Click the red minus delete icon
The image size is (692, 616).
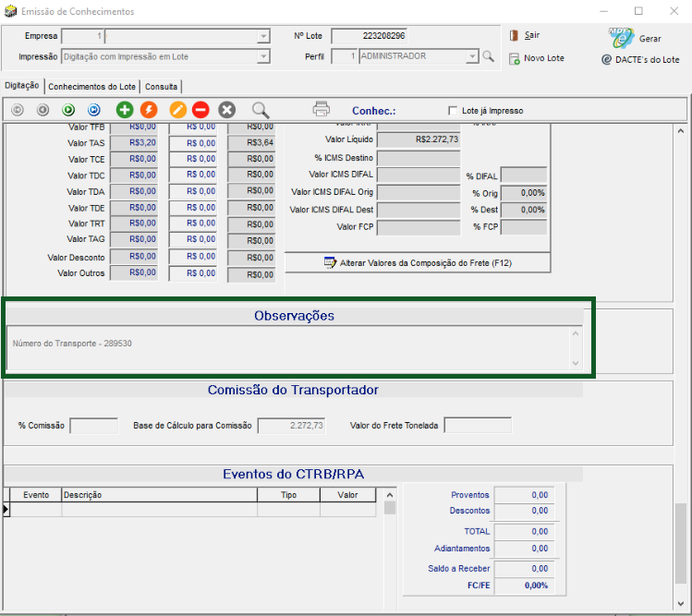click(x=200, y=110)
